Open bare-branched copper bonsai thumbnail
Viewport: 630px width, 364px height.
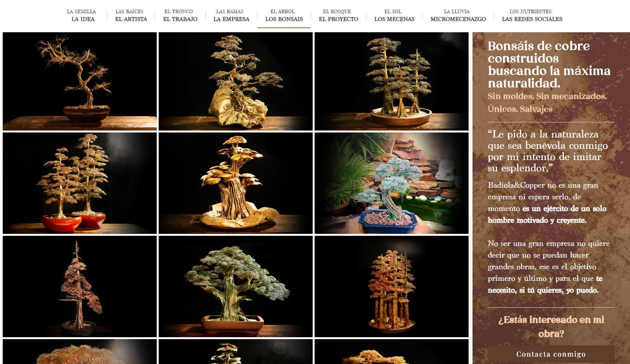[80, 81]
